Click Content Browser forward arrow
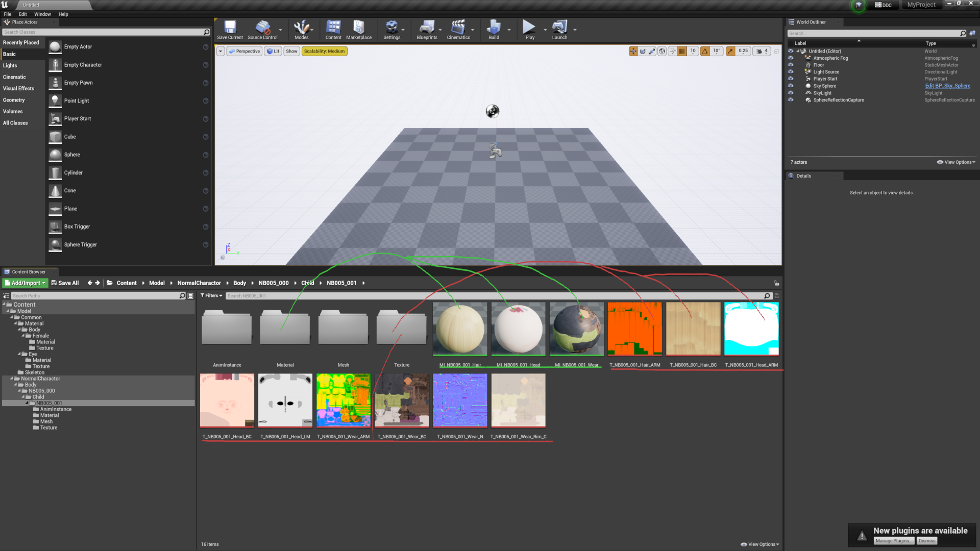980x551 pixels. coord(97,283)
